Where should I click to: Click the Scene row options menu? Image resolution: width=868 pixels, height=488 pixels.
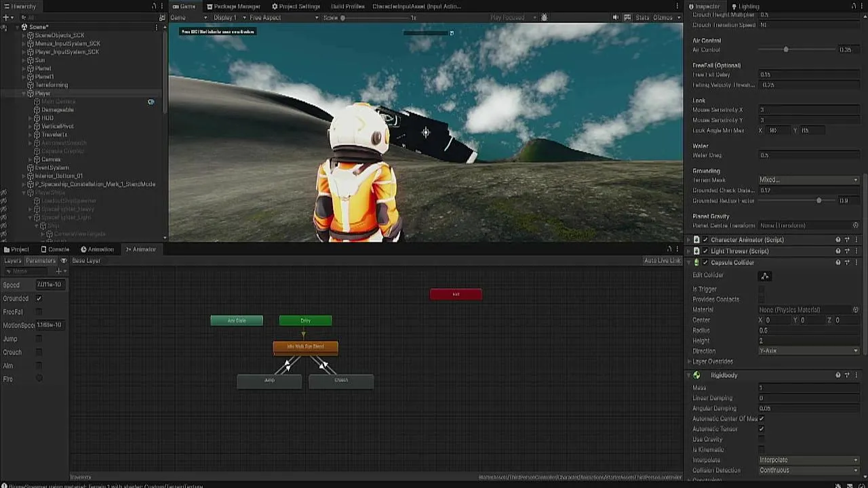pyautogui.click(x=157, y=27)
